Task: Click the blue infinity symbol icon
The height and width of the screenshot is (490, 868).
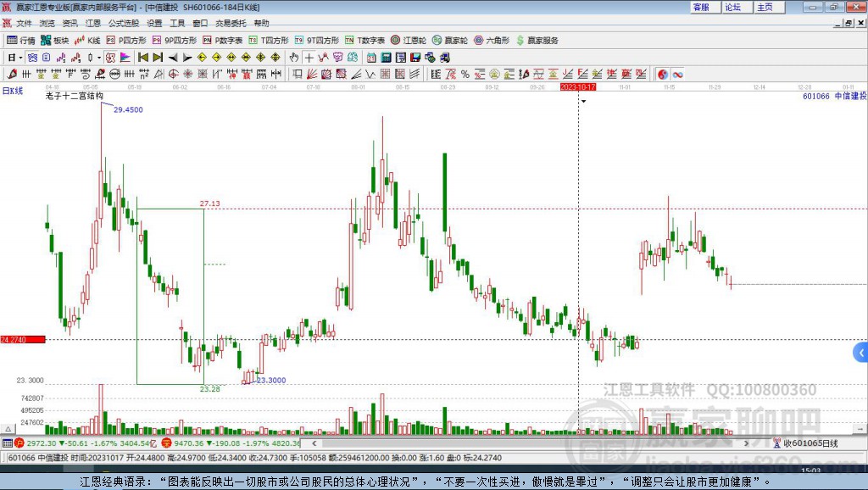Action: [x=678, y=75]
